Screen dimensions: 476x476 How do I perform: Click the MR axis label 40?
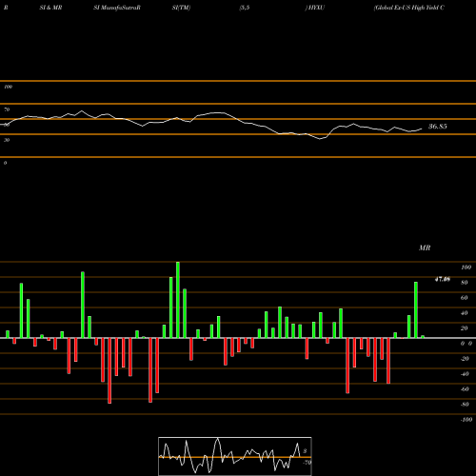(465, 313)
